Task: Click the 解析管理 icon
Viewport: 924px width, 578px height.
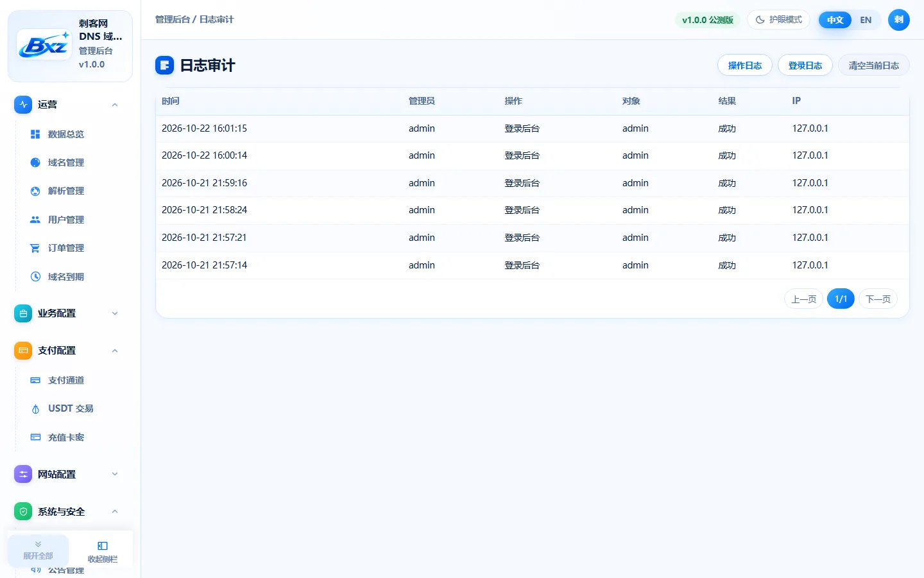Action: click(35, 191)
